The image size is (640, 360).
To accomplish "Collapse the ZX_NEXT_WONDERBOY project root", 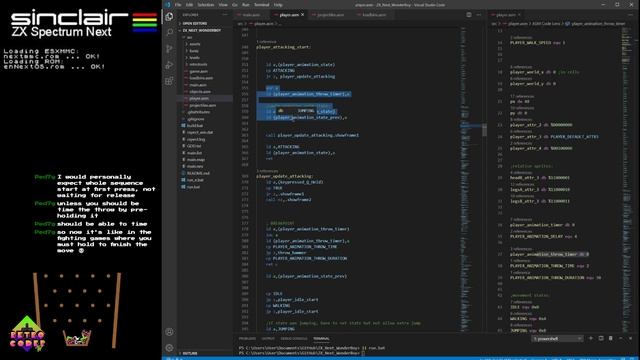I will pos(205,31).
